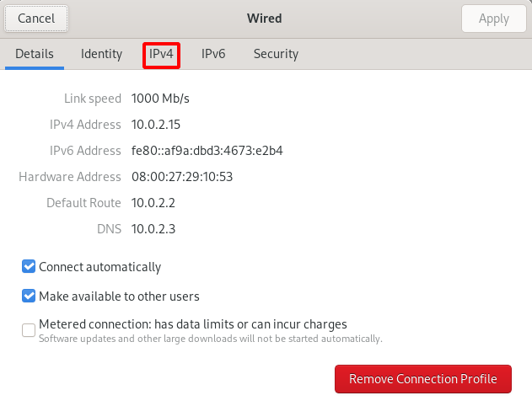Click the DNS value 10.0.2.3
This screenshot has height=406, width=532.
pyautogui.click(x=153, y=229)
